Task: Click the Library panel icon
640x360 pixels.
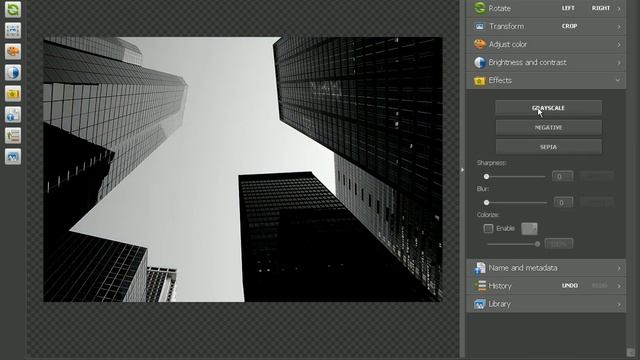Action: tap(480, 304)
